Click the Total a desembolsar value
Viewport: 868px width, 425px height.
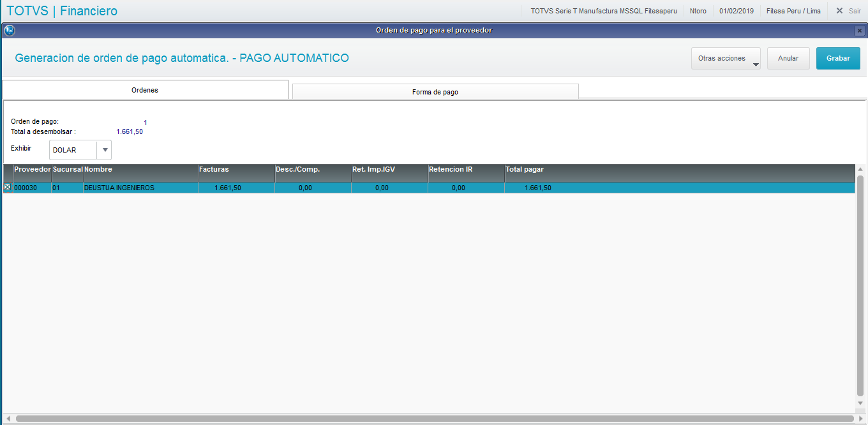click(130, 131)
